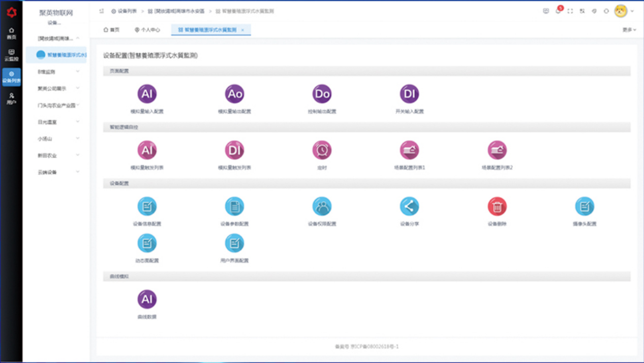Open the Do 控制输出配置 icon
Screen dimensions: 644x363
[322, 94]
